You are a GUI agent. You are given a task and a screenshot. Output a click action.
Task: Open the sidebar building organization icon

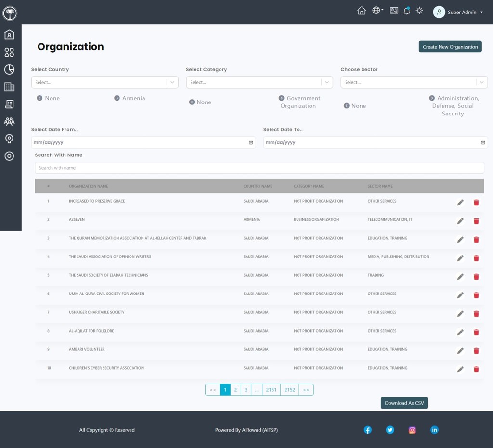[x=9, y=87]
